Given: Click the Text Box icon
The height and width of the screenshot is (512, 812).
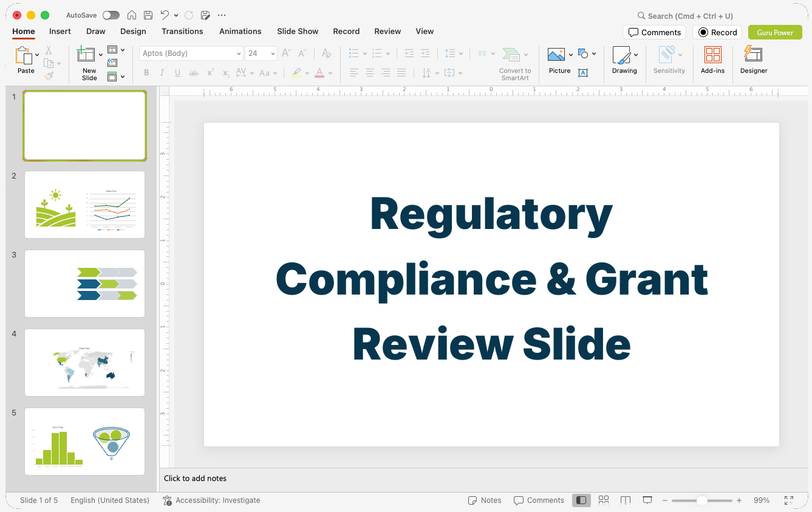Looking at the screenshot, I should pyautogui.click(x=583, y=73).
